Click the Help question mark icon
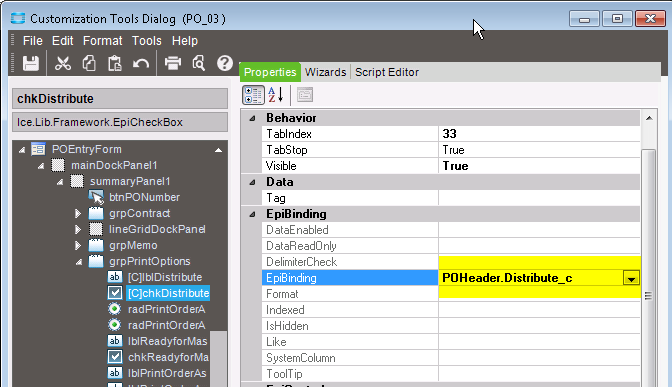 pos(225,63)
